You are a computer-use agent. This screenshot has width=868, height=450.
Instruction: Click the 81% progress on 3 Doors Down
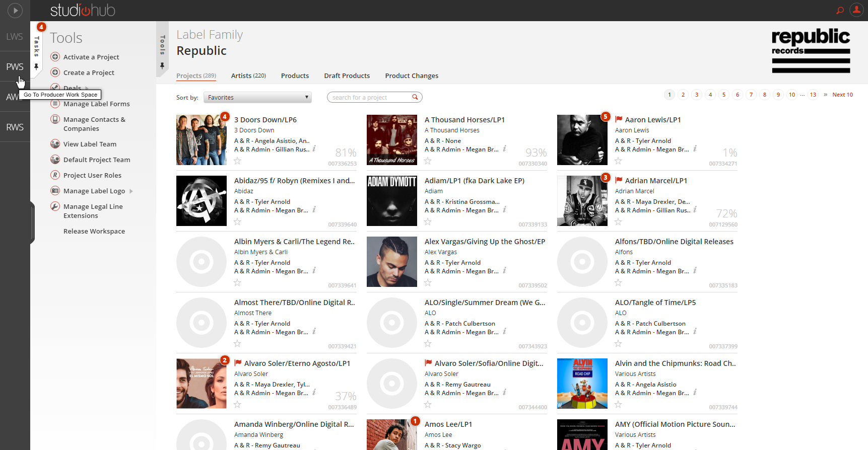[346, 153]
